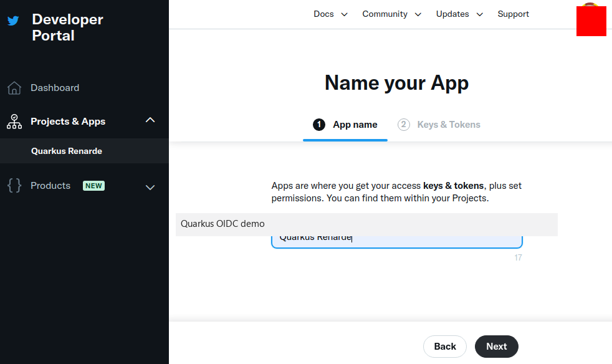This screenshot has width=612, height=364.
Task: Choose the Quarkus OIDC demo autofill suggestion
Action: (x=366, y=224)
